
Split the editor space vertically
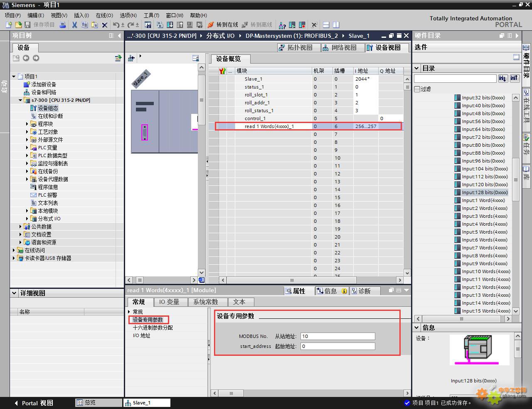pyautogui.click(x=336, y=25)
